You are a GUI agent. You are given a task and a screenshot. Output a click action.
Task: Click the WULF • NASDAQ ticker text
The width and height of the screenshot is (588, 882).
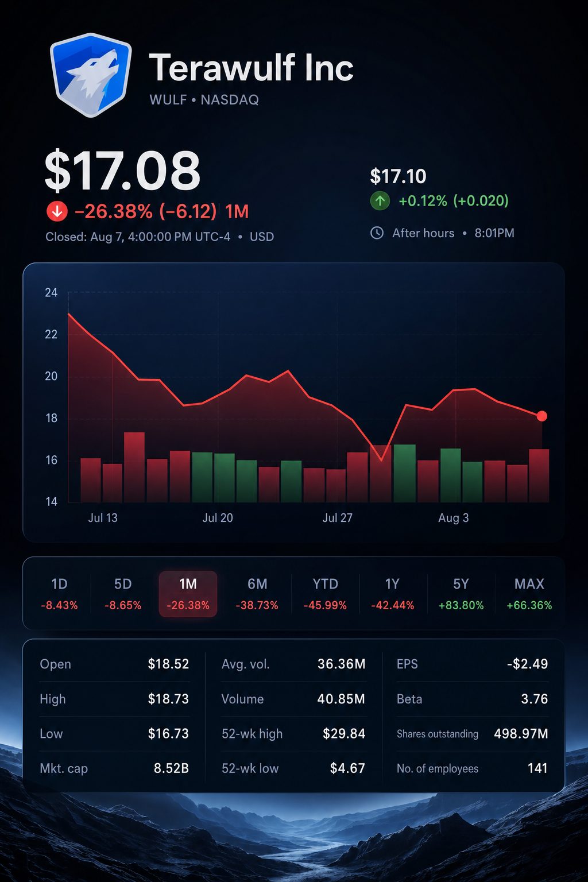[x=204, y=100]
